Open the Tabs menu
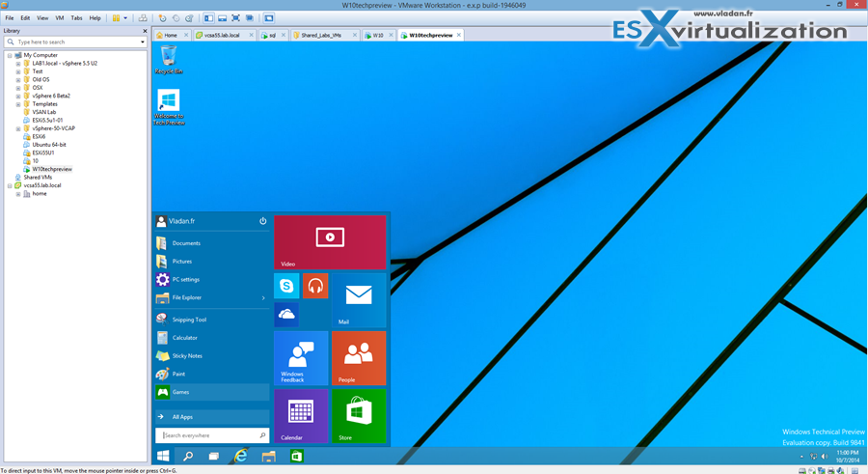This screenshot has width=868, height=474. point(76,17)
